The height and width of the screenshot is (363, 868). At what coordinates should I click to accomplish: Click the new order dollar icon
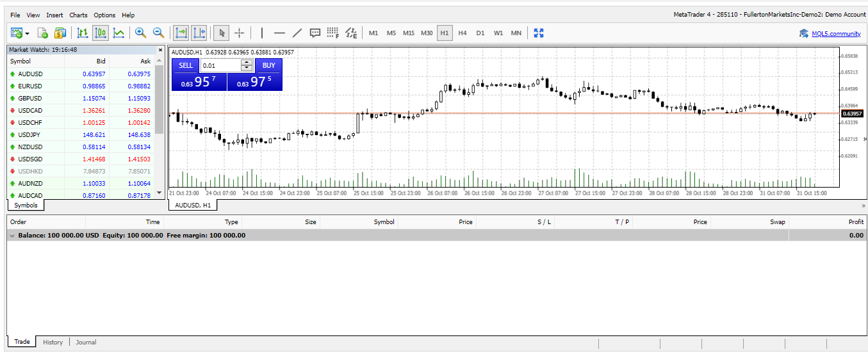60,33
